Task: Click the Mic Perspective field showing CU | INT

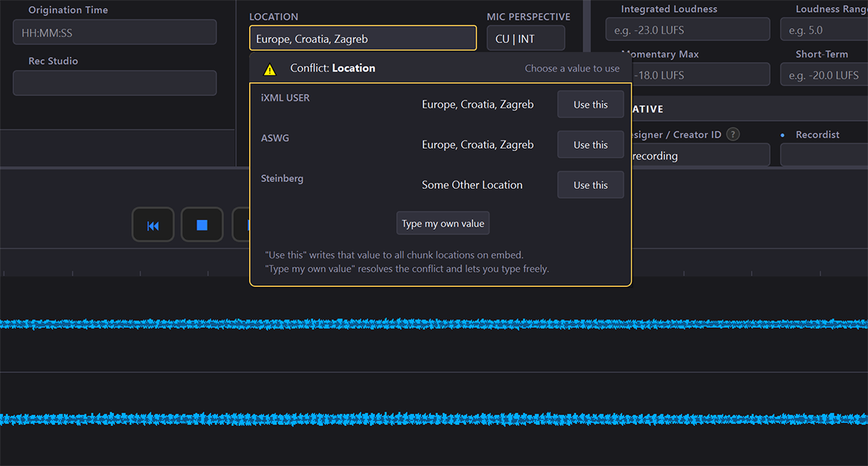Action: pos(526,39)
